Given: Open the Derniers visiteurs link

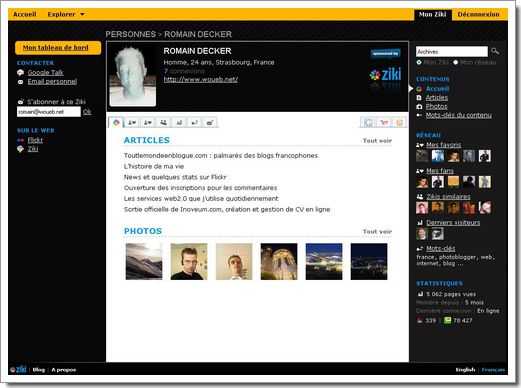Looking at the screenshot, I should [453, 223].
